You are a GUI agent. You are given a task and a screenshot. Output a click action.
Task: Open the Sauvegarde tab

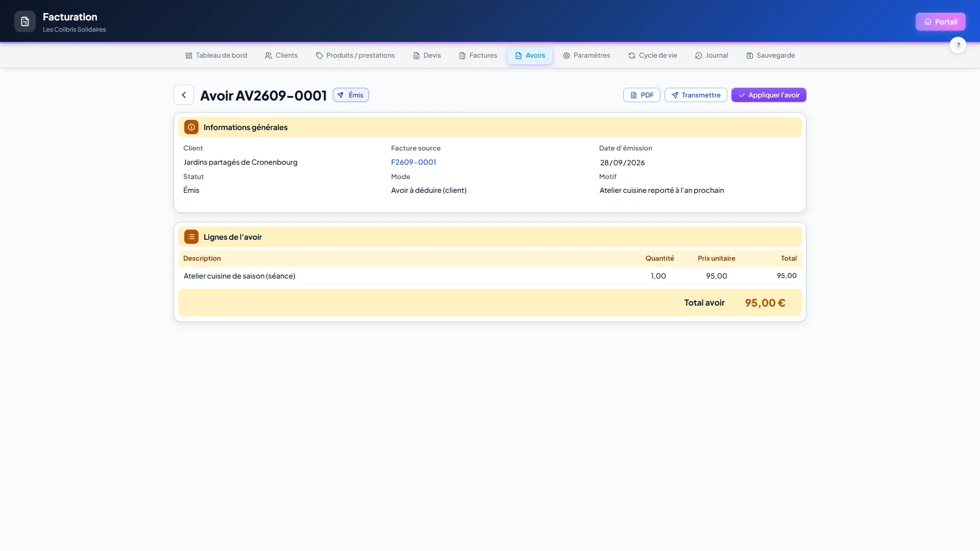pos(771,56)
